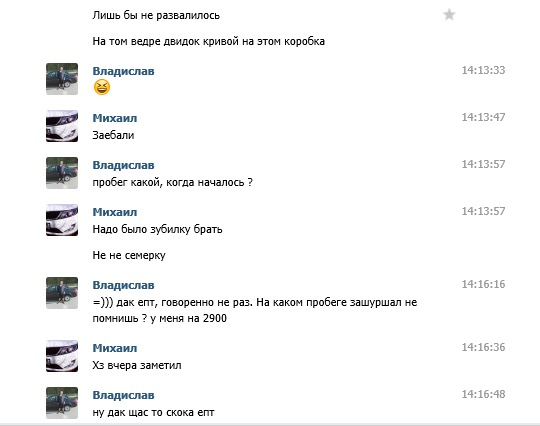The image size is (540, 426).
Task: Select message На том ведре двидок кривой
Action: (x=208, y=42)
